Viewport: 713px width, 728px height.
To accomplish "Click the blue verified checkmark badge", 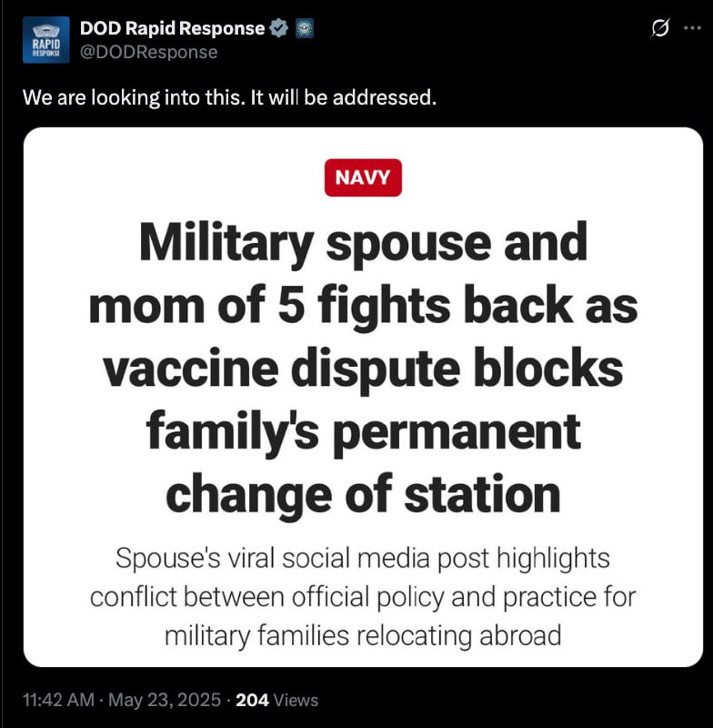I will pyautogui.click(x=279, y=28).
